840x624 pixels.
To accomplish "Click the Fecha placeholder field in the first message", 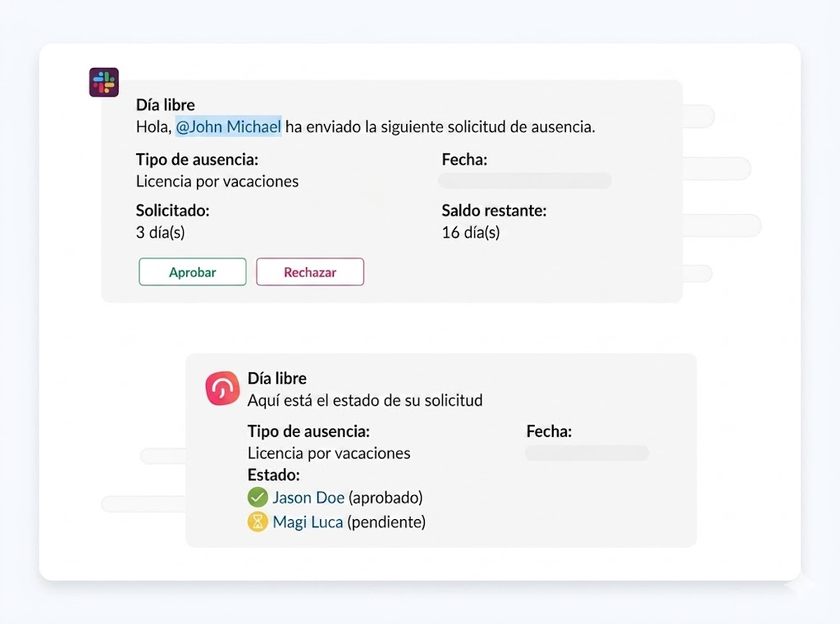I will click(525, 180).
